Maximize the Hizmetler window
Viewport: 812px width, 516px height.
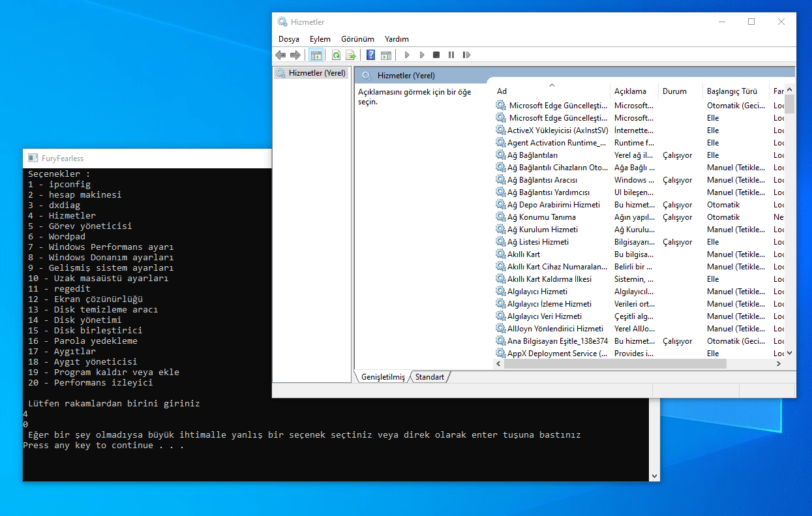tap(751, 22)
